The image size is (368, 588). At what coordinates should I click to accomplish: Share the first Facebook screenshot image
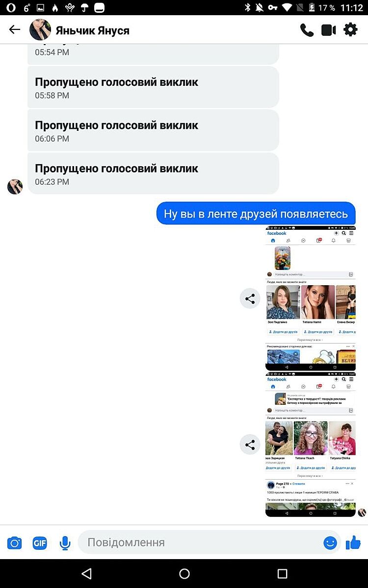(250, 298)
